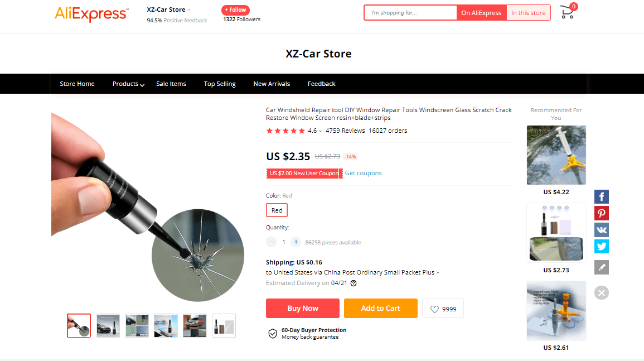Go to Top Selling tab

point(220,84)
